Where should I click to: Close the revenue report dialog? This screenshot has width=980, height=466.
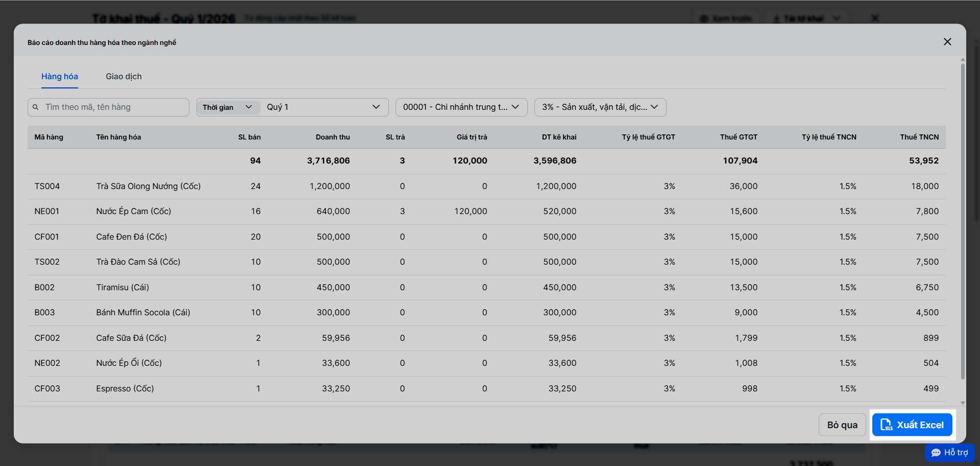click(947, 42)
